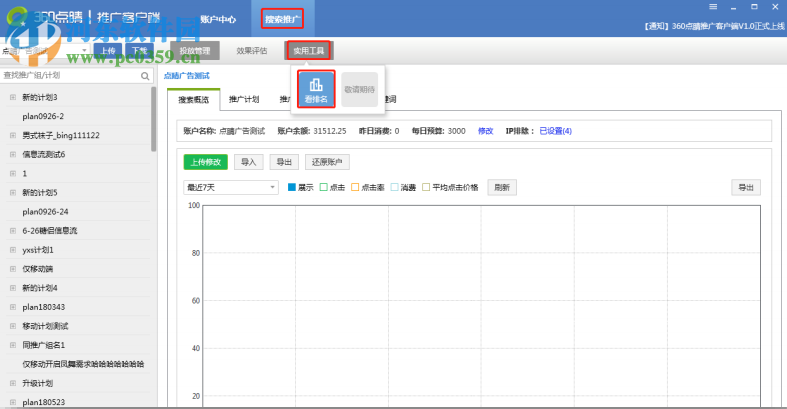Select plan0926-2 in the plan tree
Image resolution: width=787 pixels, height=409 pixels.
point(43,116)
